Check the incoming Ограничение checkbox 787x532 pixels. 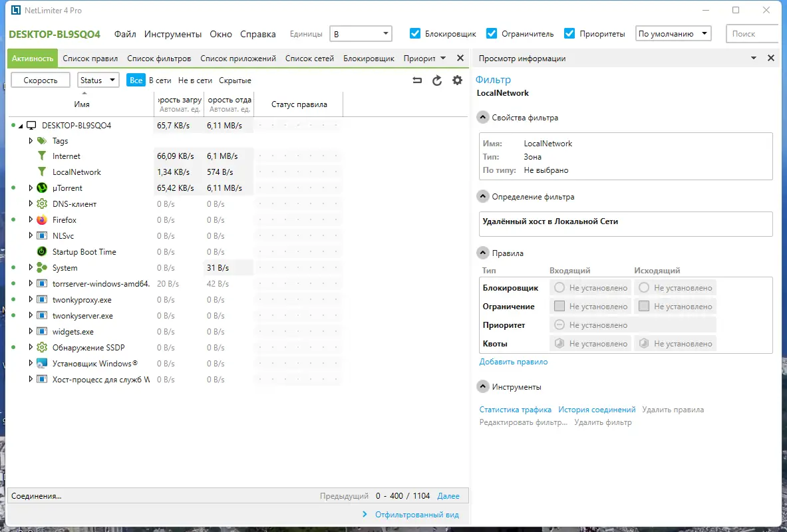click(x=559, y=306)
